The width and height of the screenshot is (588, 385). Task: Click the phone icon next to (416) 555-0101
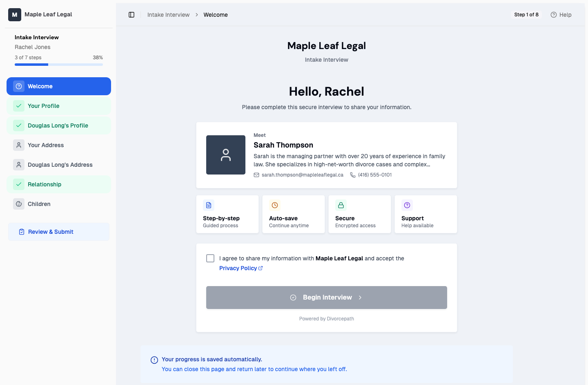point(353,175)
